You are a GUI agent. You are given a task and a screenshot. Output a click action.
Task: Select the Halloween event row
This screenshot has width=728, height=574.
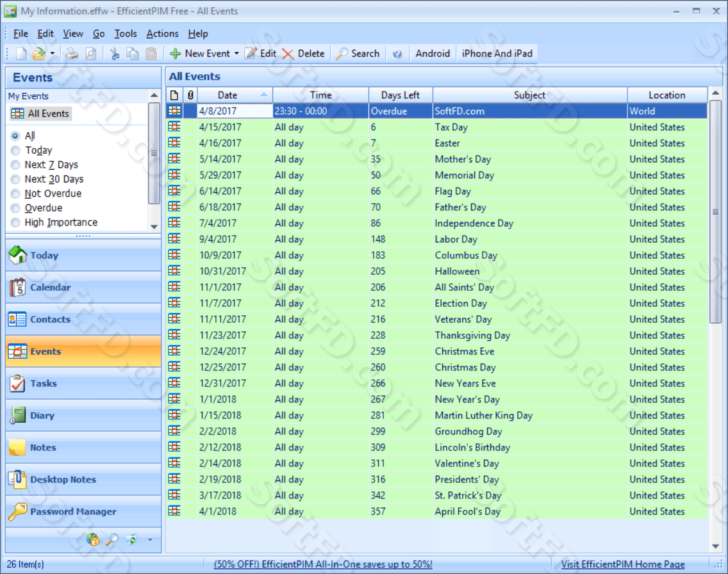[x=437, y=271]
